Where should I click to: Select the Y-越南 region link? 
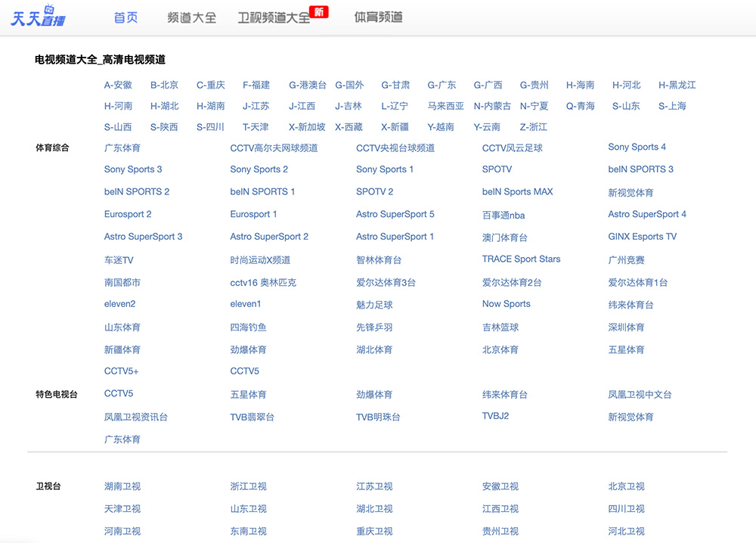441,127
